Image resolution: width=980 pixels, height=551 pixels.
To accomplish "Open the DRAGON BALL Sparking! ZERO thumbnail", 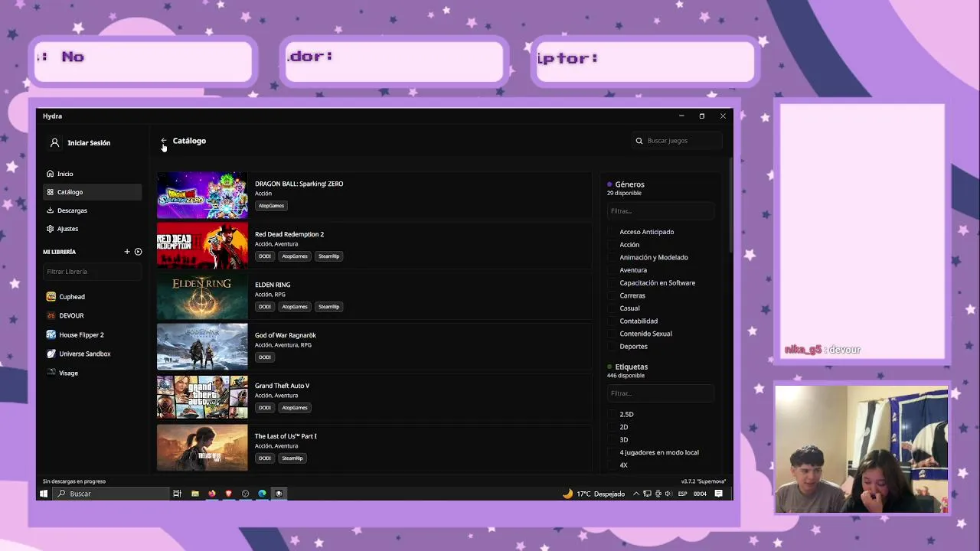I will [x=202, y=195].
